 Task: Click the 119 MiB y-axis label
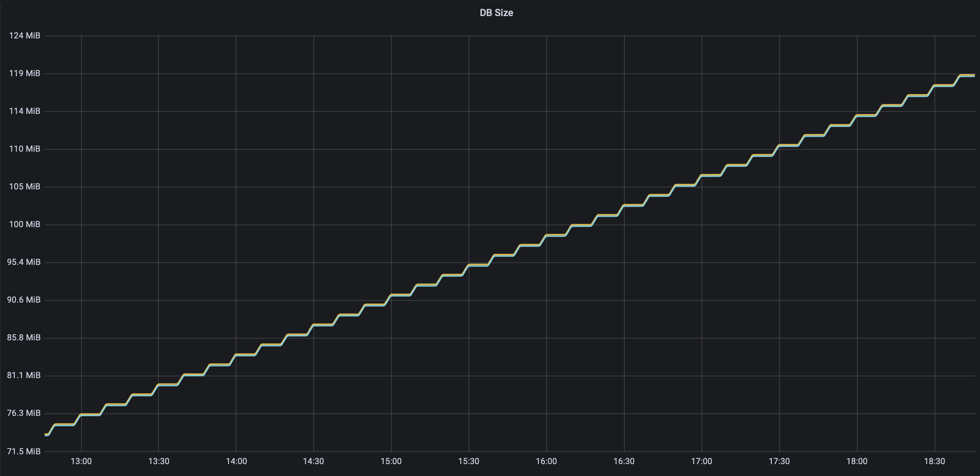24,73
